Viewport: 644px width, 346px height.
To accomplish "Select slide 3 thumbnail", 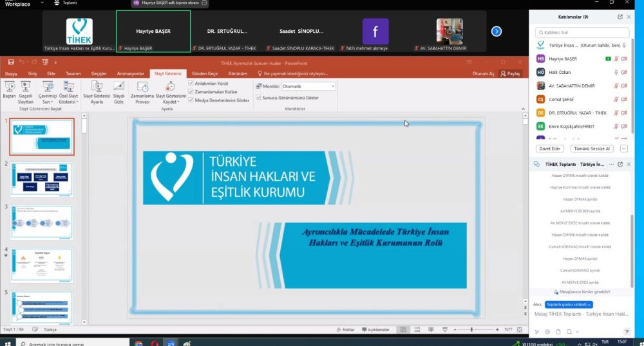I will tap(42, 223).
